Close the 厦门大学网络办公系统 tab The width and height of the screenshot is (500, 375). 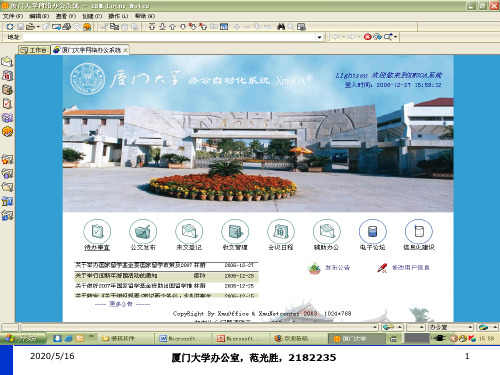coord(125,50)
